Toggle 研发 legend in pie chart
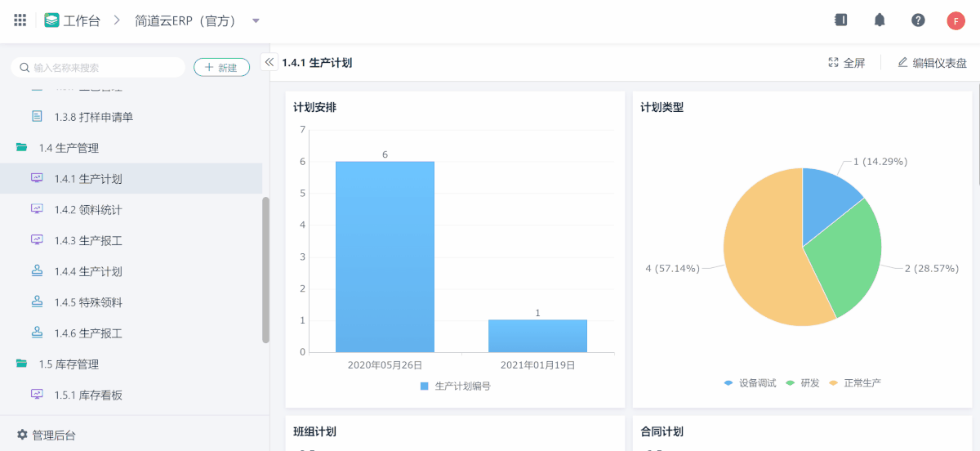The image size is (980, 451). click(803, 382)
